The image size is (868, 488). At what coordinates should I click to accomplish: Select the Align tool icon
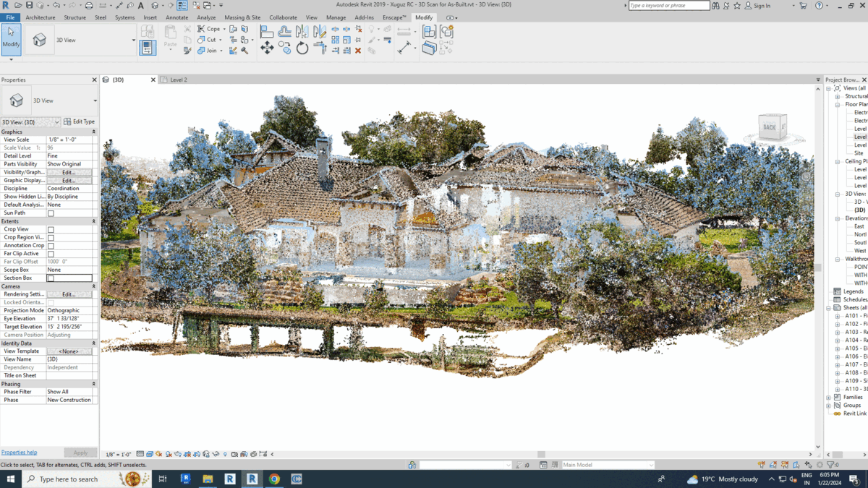(267, 31)
